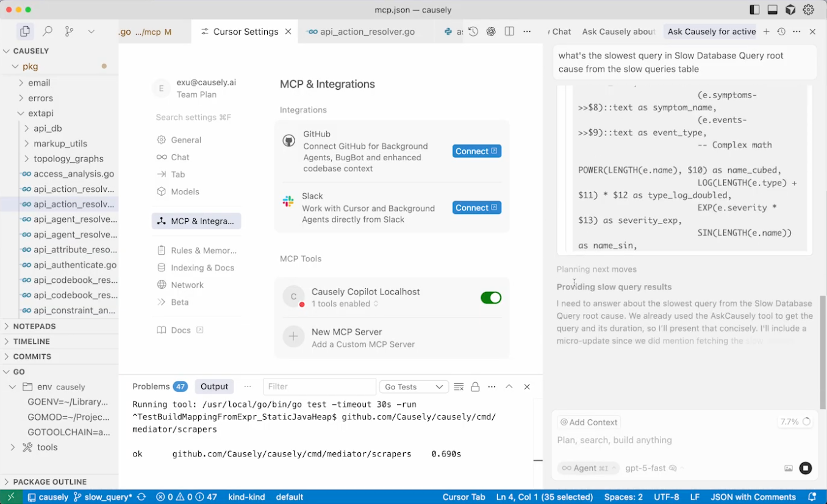
Task: Toggle the output lock icon
Action: (x=475, y=386)
